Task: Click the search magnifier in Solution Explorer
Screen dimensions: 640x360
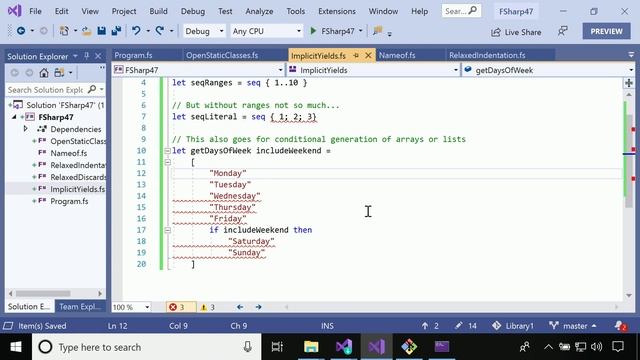Action: click(x=92, y=89)
